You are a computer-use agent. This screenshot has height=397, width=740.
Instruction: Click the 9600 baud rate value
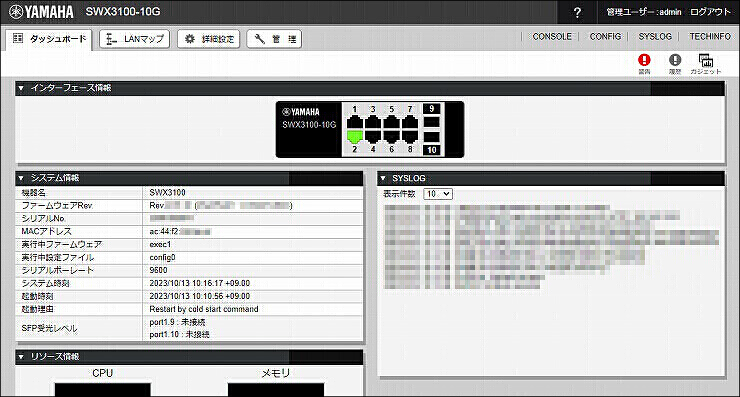click(x=158, y=270)
